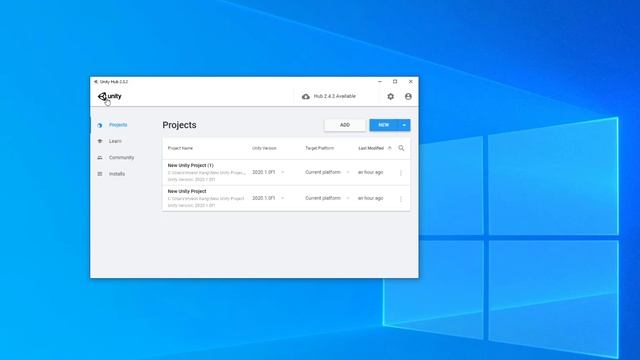The height and width of the screenshot is (360, 640).
Task: Click the Hub 2.4.2 Available notice
Action: (335, 96)
